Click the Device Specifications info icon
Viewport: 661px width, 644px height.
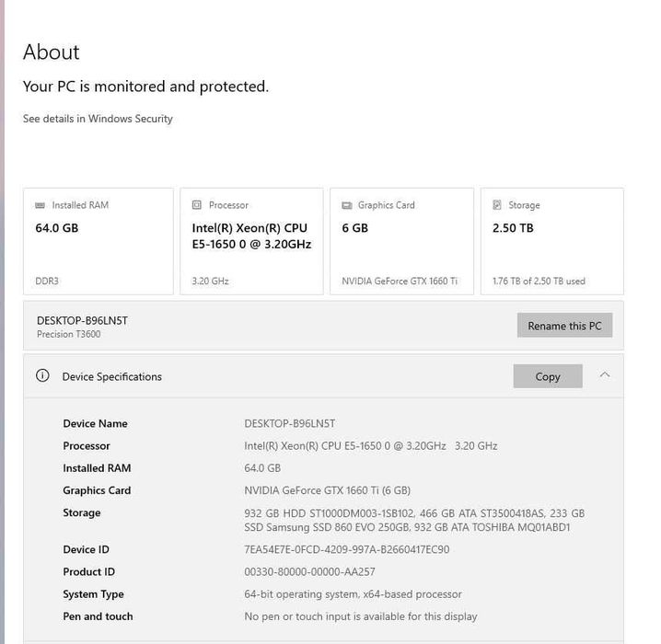(x=42, y=375)
